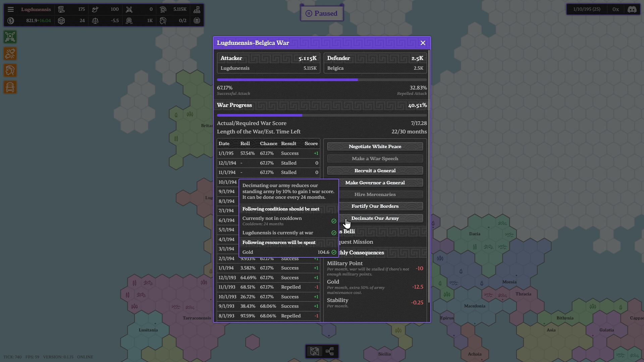This screenshot has height=362, width=644.
Task: Click the scales icon showing -5.5
Action: (96, 20)
